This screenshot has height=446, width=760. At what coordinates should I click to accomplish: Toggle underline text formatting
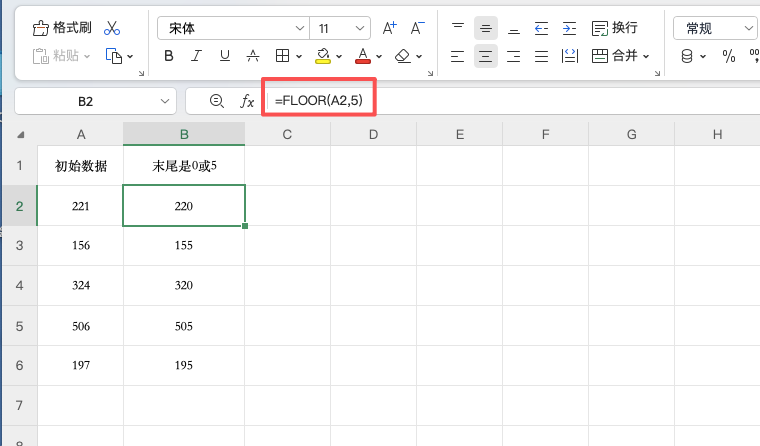coord(224,56)
